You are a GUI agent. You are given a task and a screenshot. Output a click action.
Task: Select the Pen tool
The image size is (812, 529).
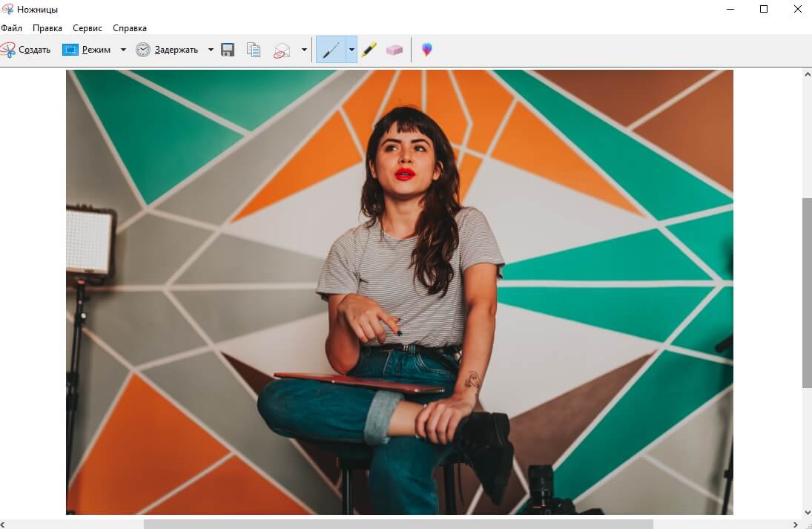[331, 50]
